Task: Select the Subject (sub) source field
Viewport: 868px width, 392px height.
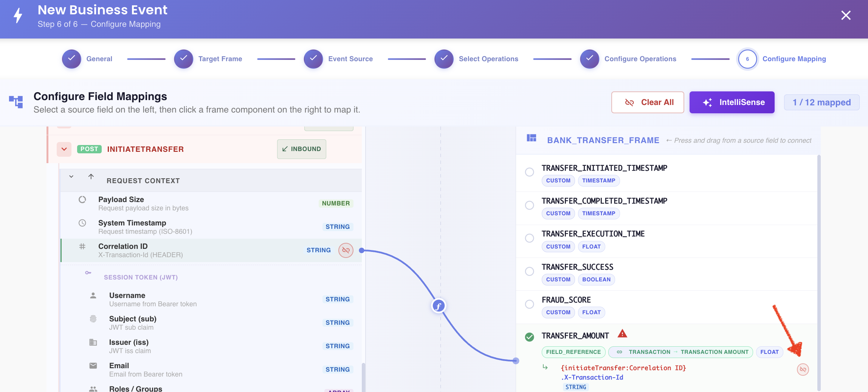Action: tap(211, 323)
